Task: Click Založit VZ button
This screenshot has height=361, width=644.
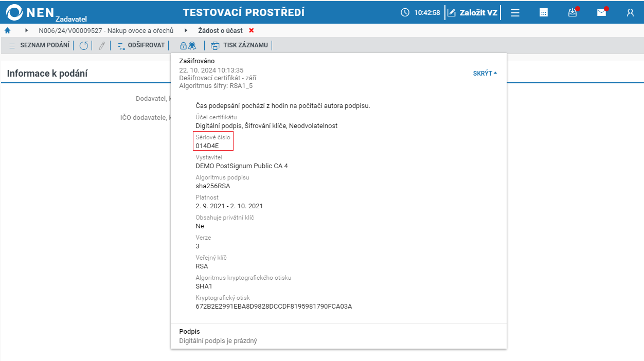Action: pos(473,13)
